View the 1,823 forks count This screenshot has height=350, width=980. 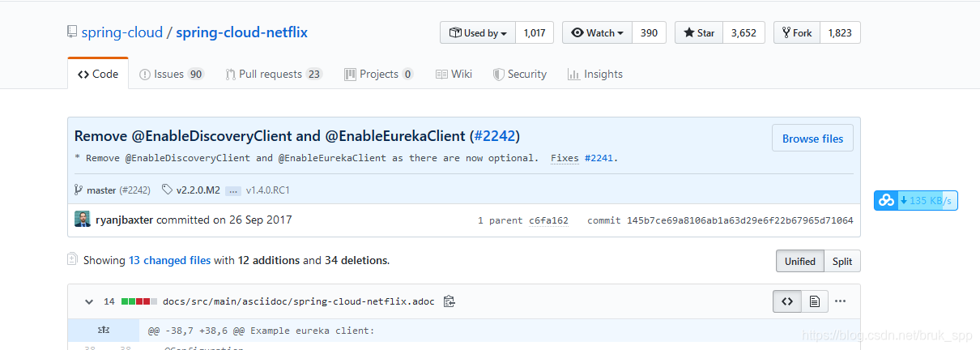pos(840,33)
